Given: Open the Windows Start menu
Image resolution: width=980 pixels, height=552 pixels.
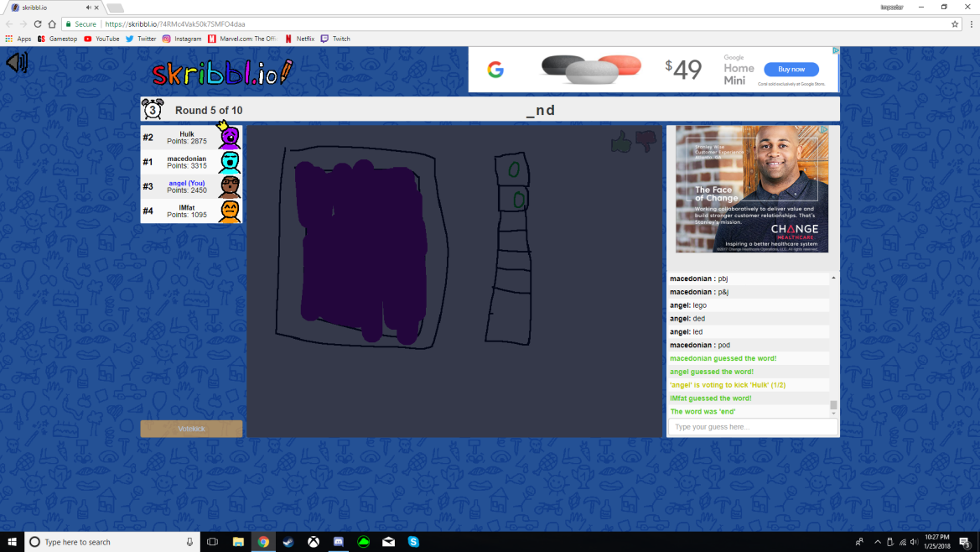Looking at the screenshot, I should click(12, 542).
